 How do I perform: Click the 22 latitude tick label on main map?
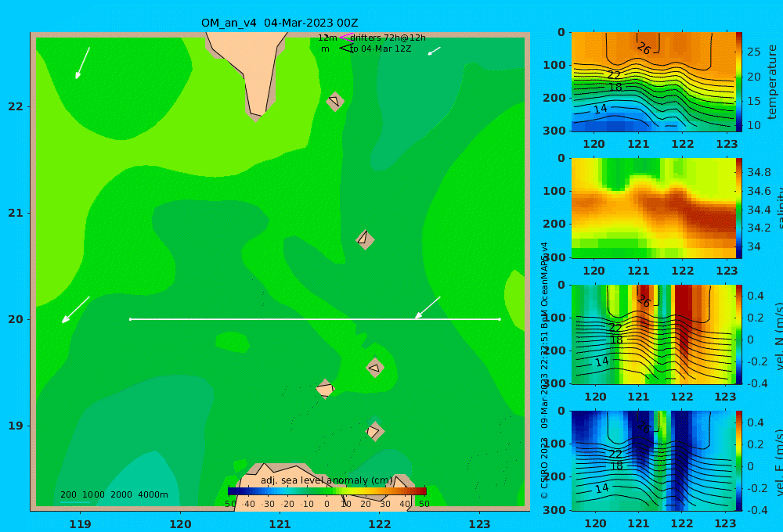16,106
